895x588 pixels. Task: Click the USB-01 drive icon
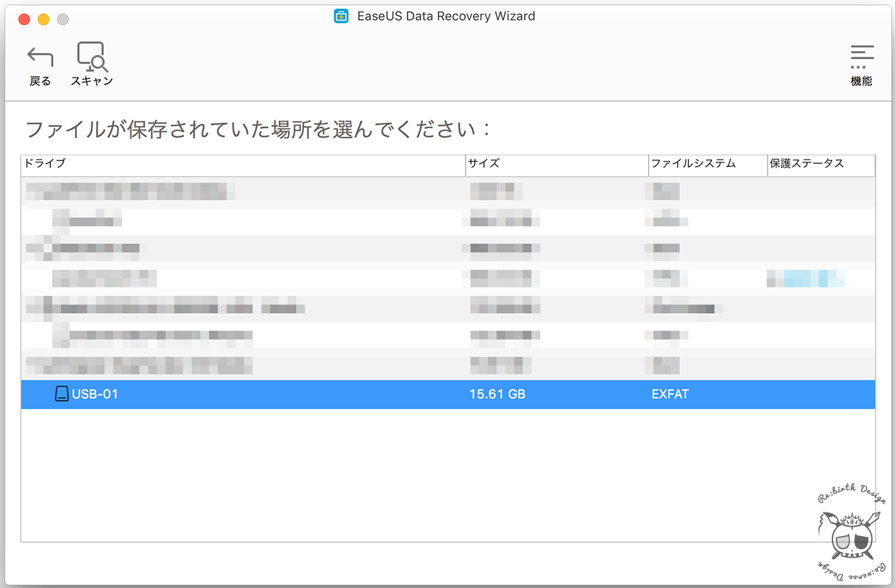click(61, 395)
